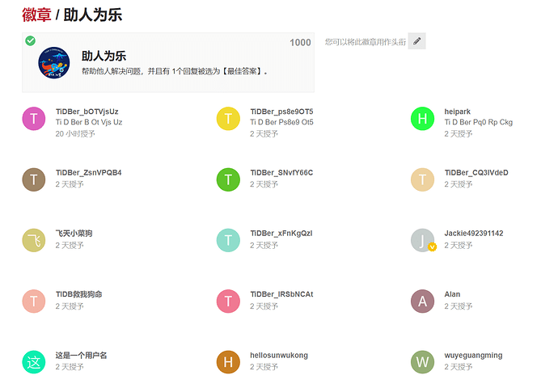Screen dimensions: 558x392
Task: Open hellosunwukong orange H avatar
Action: point(228,362)
